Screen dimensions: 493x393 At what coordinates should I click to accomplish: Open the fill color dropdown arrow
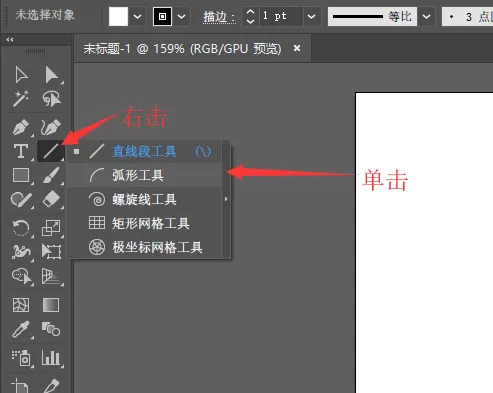tap(137, 16)
